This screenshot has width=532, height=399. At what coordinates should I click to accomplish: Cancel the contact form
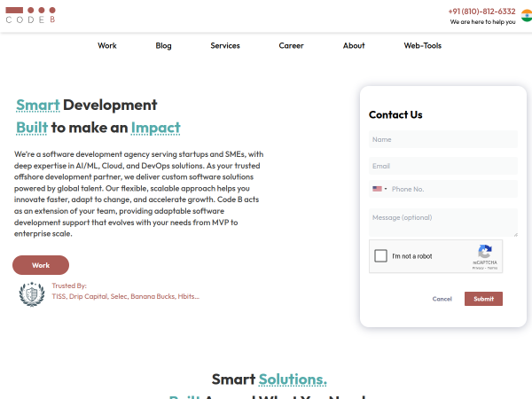coord(442,299)
